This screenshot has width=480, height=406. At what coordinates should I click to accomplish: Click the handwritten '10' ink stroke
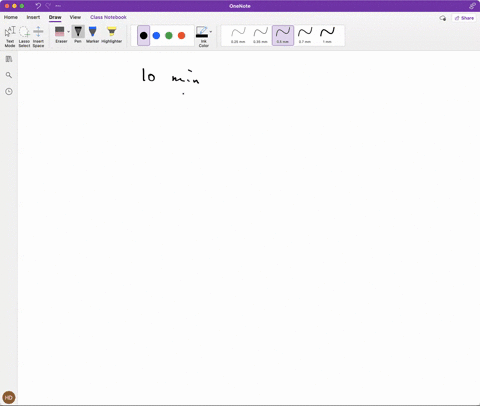[149, 75]
